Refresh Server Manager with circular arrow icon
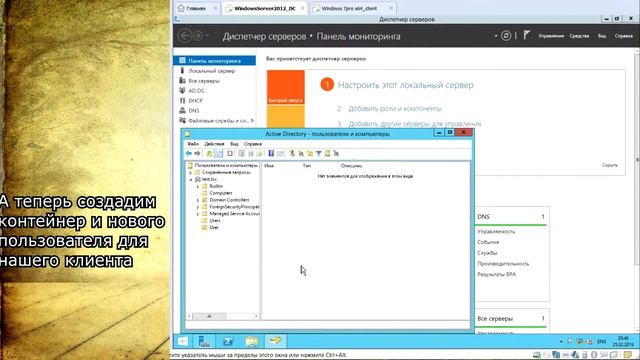The image size is (640, 360). pos(506,36)
